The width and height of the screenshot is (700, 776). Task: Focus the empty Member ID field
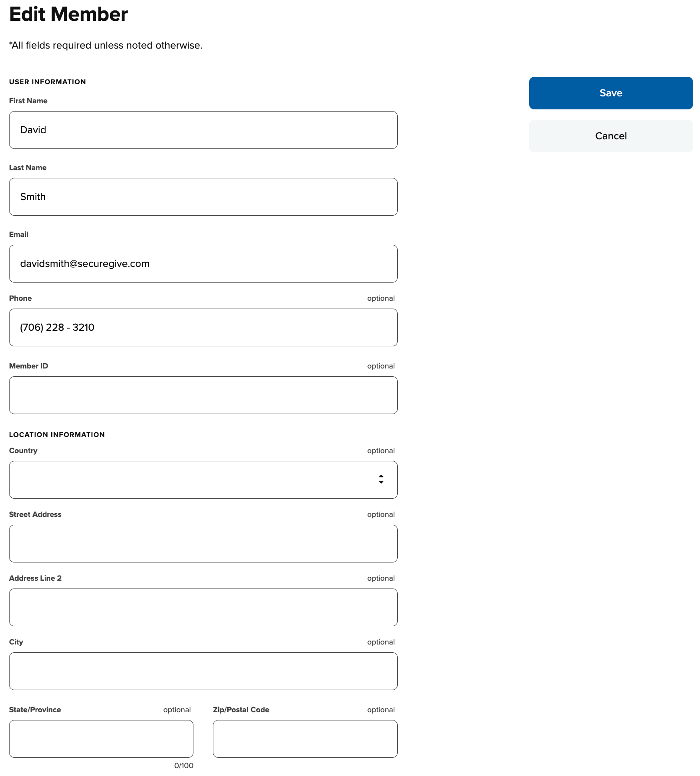pos(203,395)
